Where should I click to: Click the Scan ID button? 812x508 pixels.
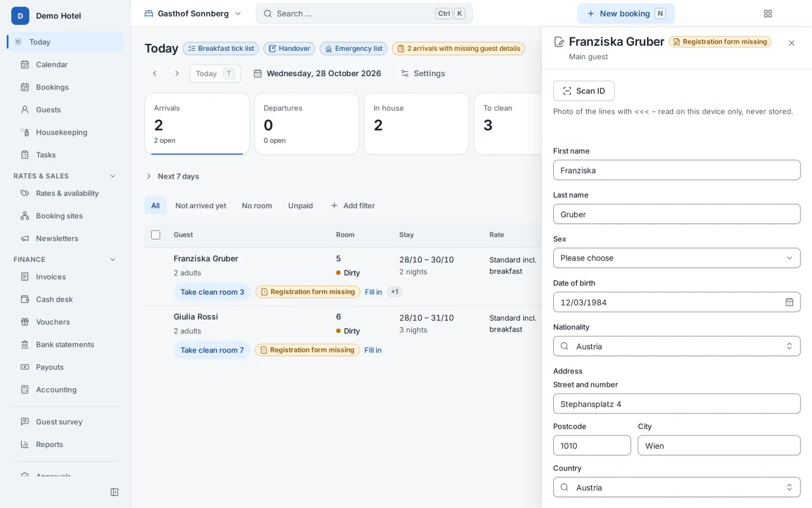pyautogui.click(x=584, y=91)
